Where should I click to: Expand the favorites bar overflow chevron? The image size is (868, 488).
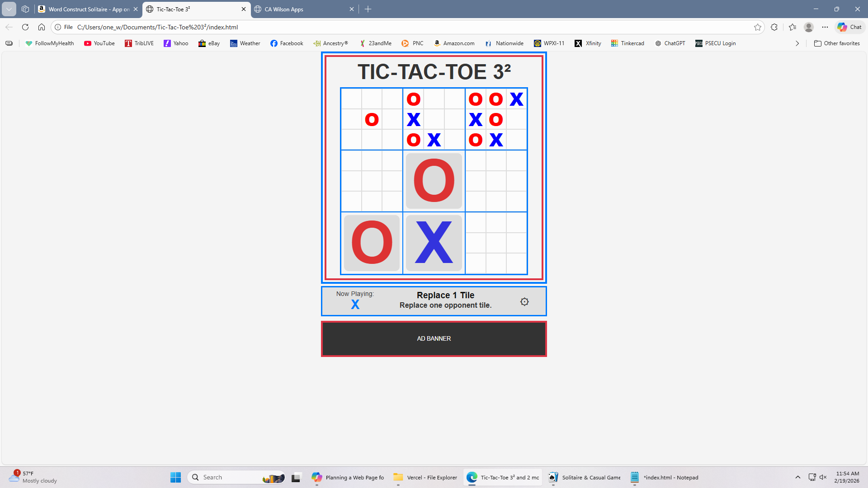797,43
